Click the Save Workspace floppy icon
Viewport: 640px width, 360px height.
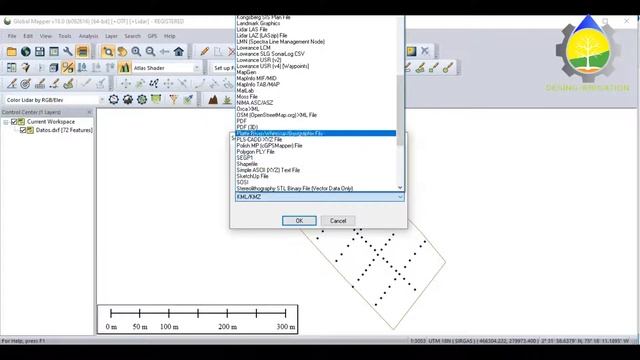click(40, 51)
